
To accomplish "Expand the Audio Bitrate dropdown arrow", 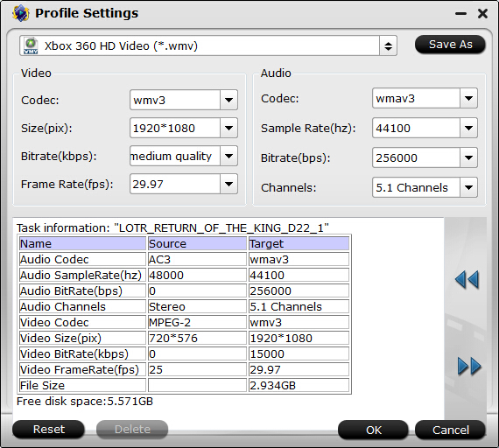I will tap(468, 157).
